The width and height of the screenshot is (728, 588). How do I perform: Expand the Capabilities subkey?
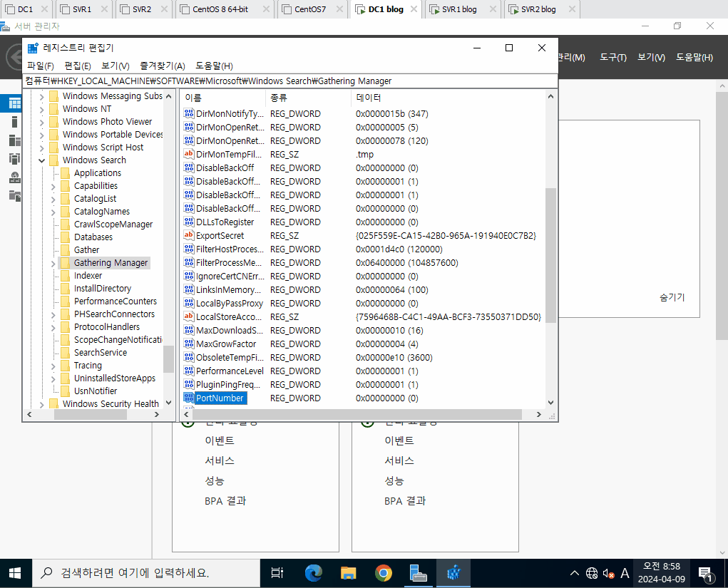pos(53,187)
